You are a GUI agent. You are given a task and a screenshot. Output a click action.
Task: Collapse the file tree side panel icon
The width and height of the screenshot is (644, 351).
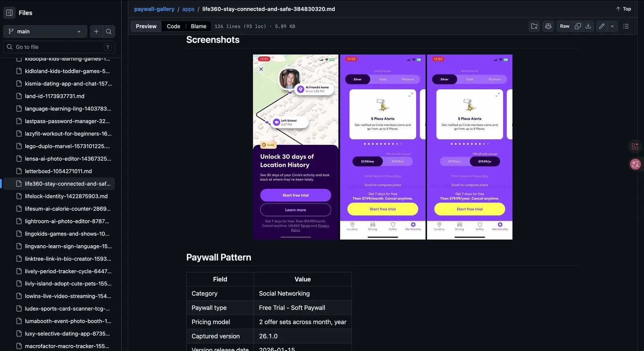pyautogui.click(x=9, y=13)
